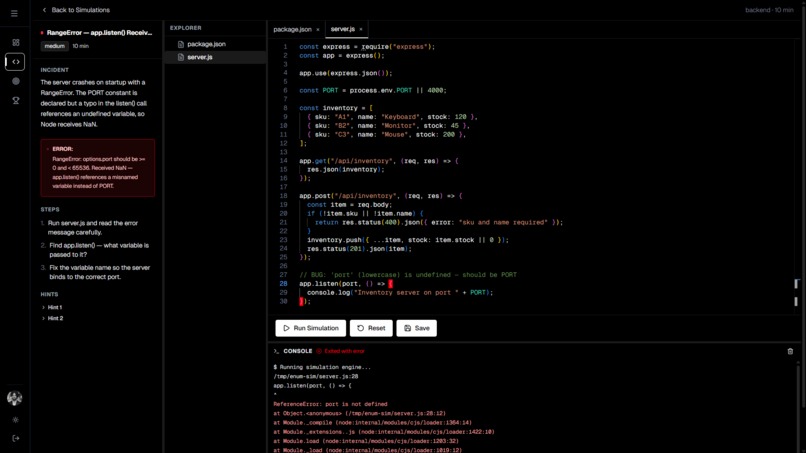Click the ReferenceError message in console
This screenshot has width=806, height=453.
click(330, 404)
